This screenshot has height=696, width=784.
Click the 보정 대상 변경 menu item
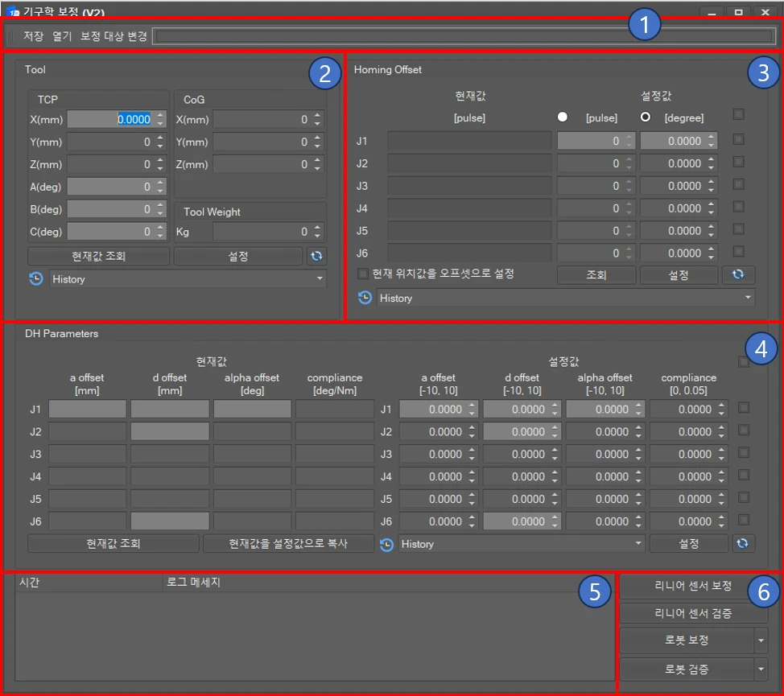click(x=113, y=36)
